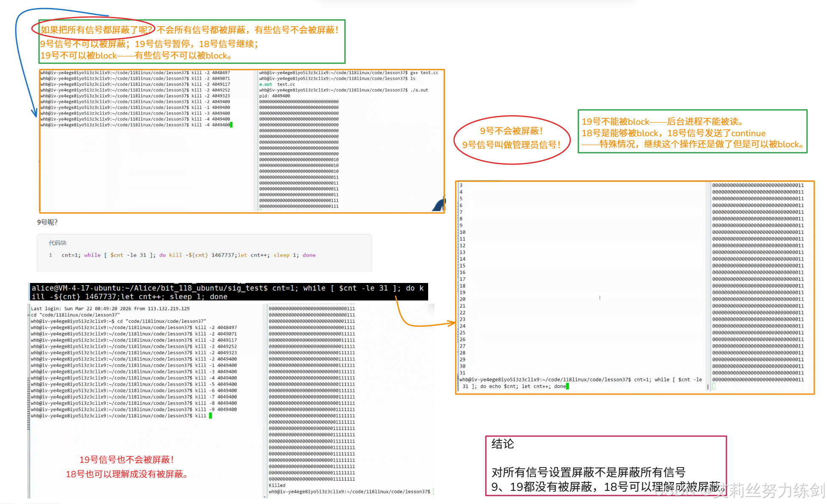Click the red-circled text 如果把所有信号都屏蔽了呢?
Image resolution: width=827 pixels, height=504 pixels.
point(96,30)
